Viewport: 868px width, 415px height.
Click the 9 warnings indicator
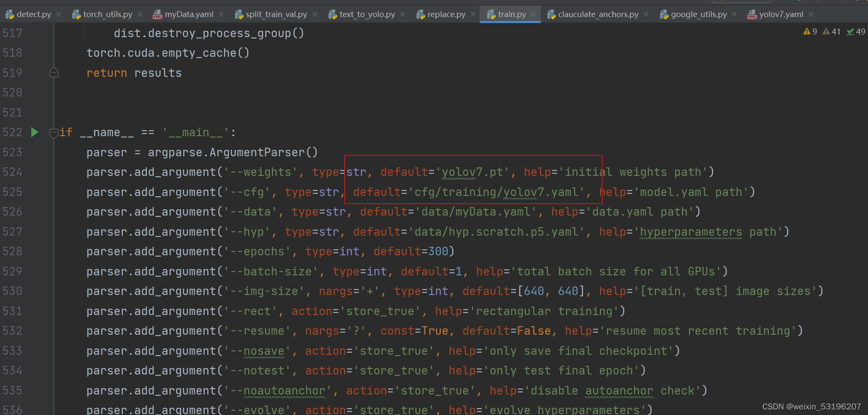810,32
